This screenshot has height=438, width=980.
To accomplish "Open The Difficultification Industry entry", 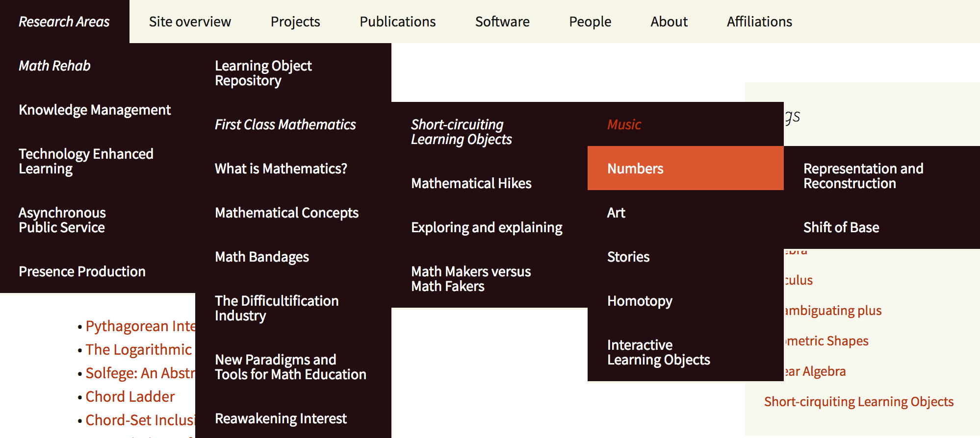I will 277,308.
